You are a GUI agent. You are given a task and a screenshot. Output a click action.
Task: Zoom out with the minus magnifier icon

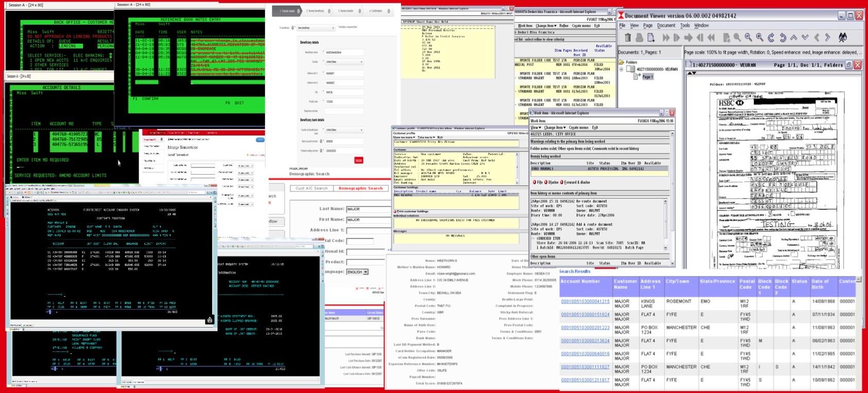[x=748, y=38]
